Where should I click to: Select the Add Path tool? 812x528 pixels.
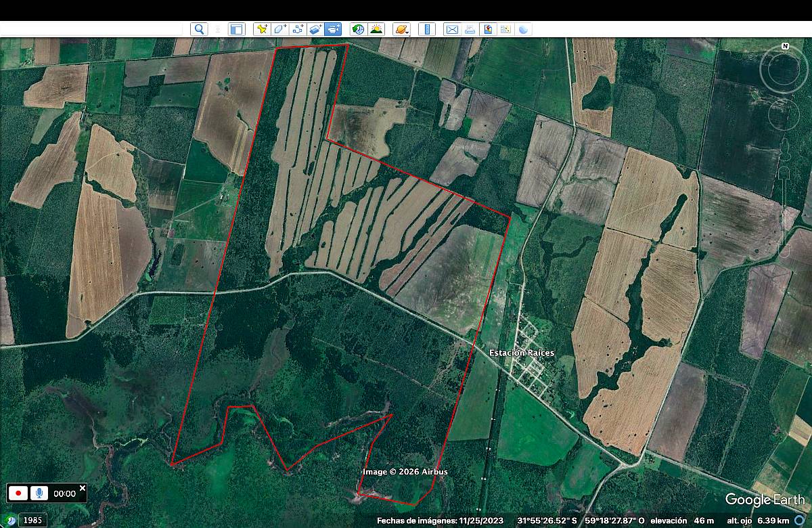[297, 29]
